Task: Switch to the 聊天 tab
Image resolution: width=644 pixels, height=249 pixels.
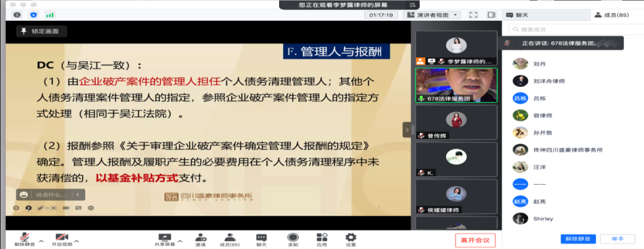Action: [517, 15]
